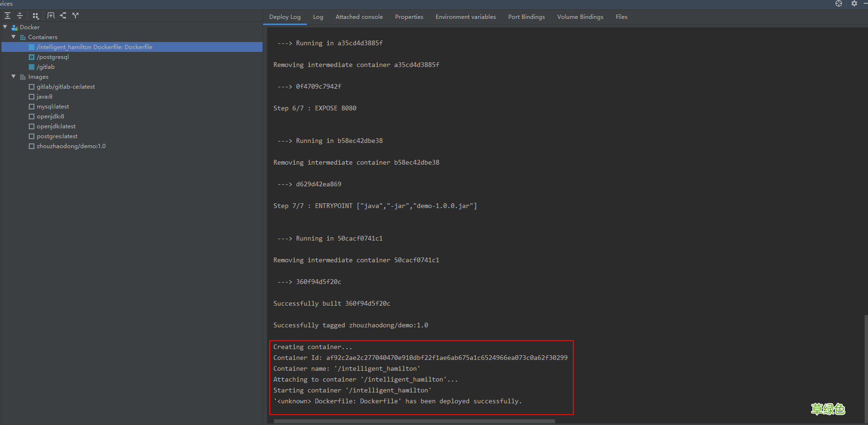Open the Port Bindings tab
Viewport: 868px width, 425px height.
526,17
